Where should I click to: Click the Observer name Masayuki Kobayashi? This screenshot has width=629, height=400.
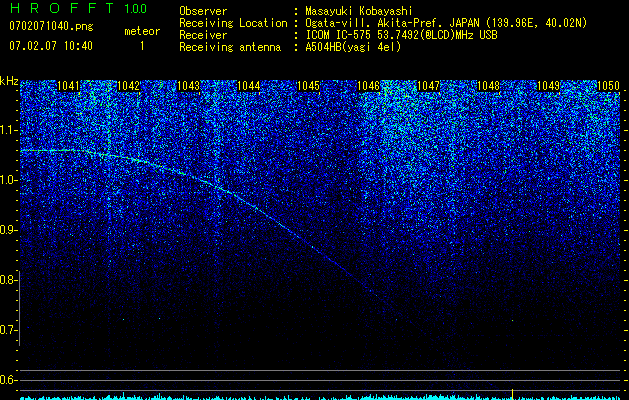point(359,11)
